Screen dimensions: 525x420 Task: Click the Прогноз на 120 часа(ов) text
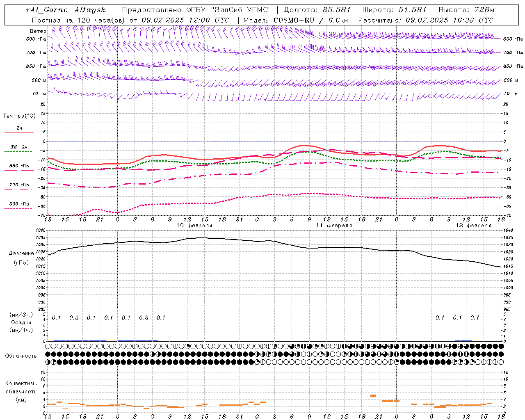pyautogui.click(x=79, y=20)
